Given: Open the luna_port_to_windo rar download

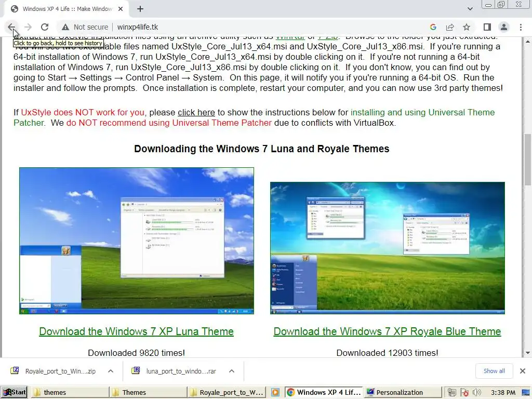Looking at the screenshot, I should tap(181, 371).
